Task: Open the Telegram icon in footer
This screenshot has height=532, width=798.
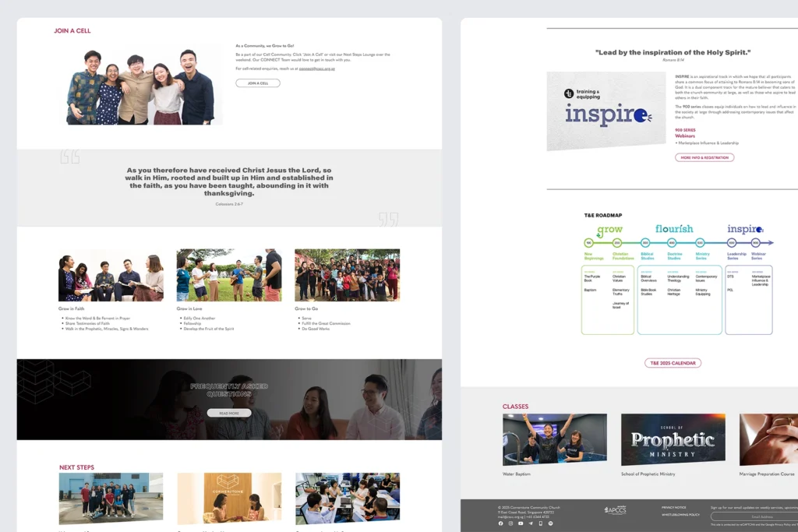Action: pos(531,523)
